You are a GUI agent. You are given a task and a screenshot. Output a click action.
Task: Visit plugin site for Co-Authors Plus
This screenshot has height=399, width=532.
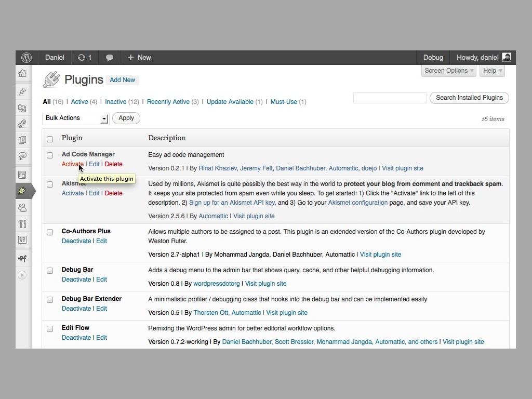point(380,255)
